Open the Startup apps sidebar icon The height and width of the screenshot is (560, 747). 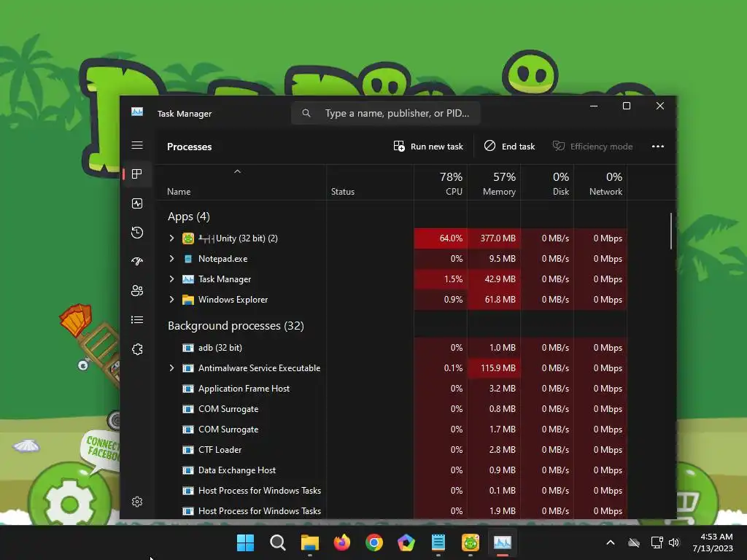(x=137, y=262)
